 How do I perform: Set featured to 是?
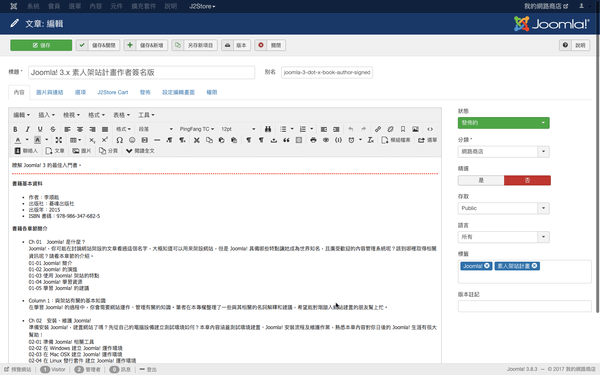481,180
